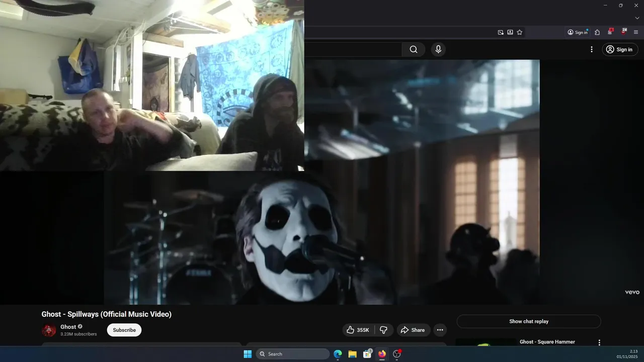Open the Windows Start menu
644x362 pixels.
pyautogui.click(x=248, y=354)
